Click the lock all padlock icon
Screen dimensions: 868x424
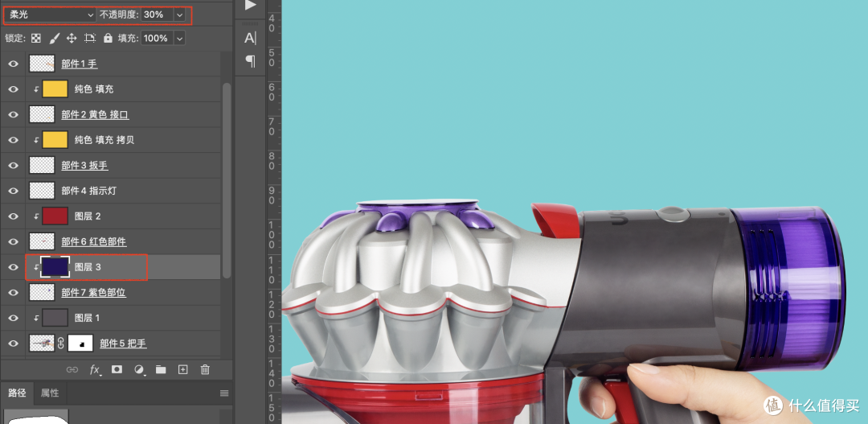click(108, 38)
